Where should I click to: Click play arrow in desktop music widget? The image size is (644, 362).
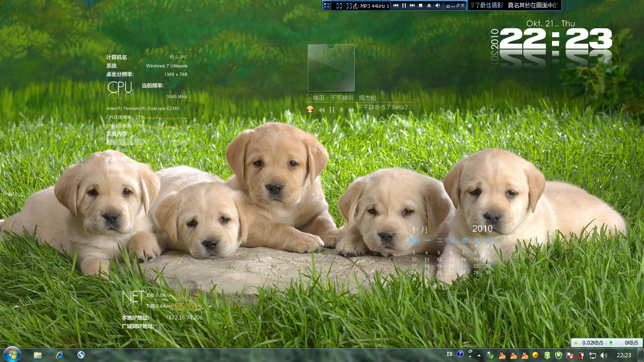click(x=342, y=109)
